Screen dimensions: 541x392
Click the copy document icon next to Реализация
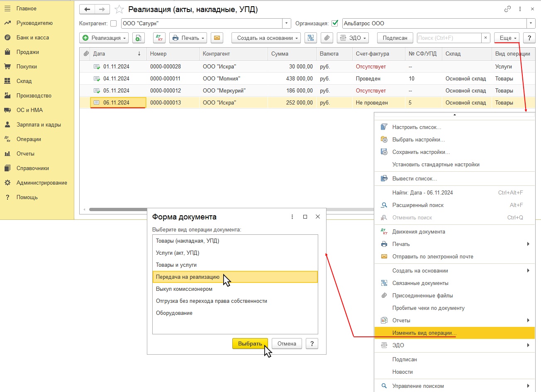pos(139,38)
